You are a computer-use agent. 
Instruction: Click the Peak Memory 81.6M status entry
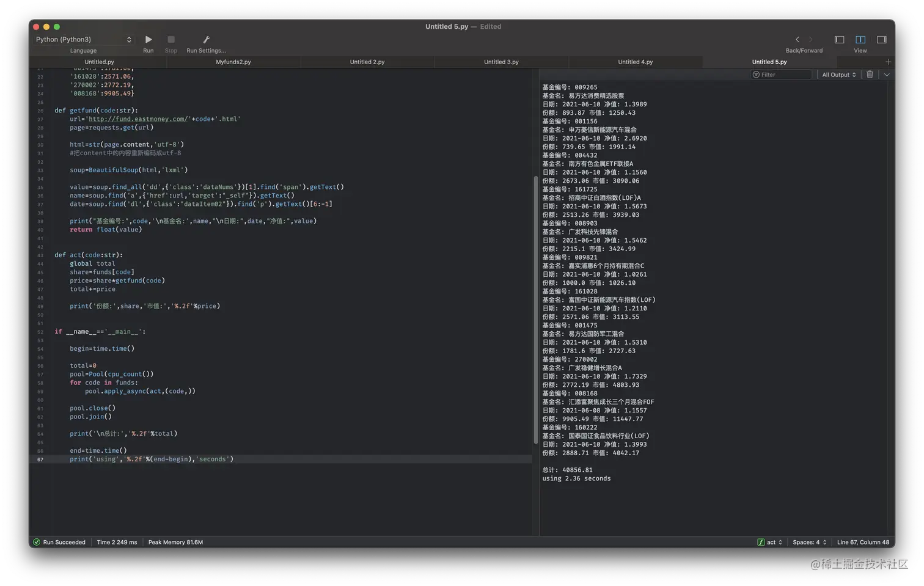[x=175, y=542]
